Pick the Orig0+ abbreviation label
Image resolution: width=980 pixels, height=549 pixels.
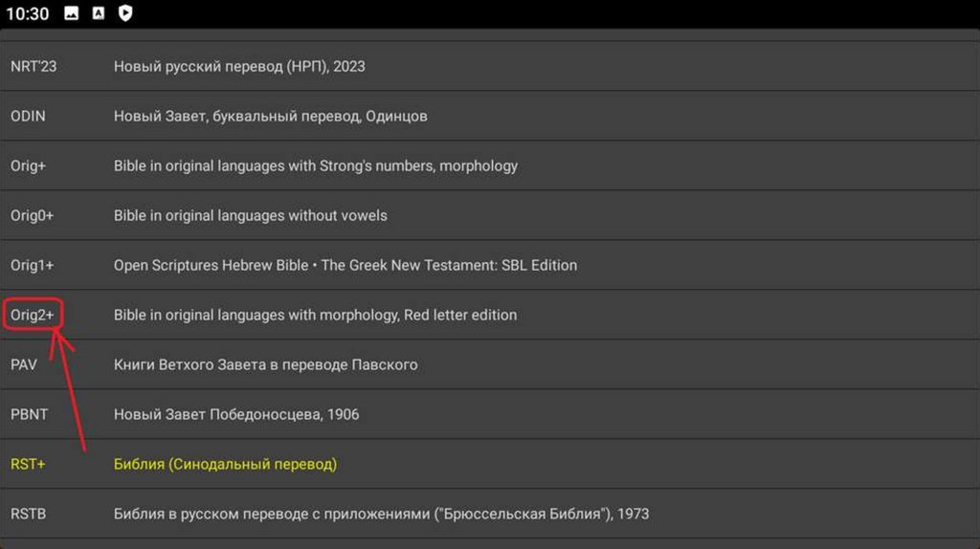[x=32, y=216]
